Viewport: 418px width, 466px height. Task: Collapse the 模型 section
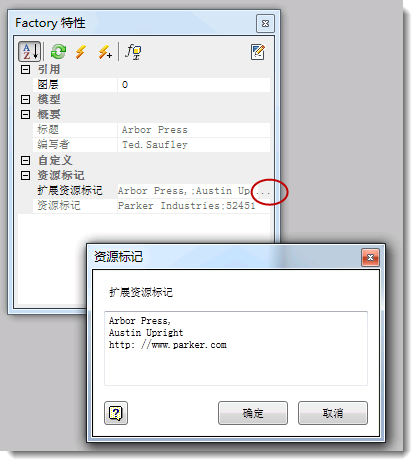pyautogui.click(x=25, y=99)
